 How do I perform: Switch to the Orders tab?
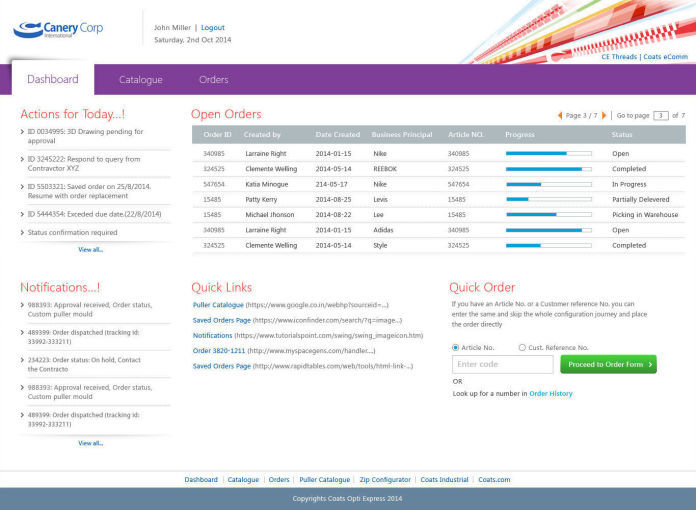(214, 79)
